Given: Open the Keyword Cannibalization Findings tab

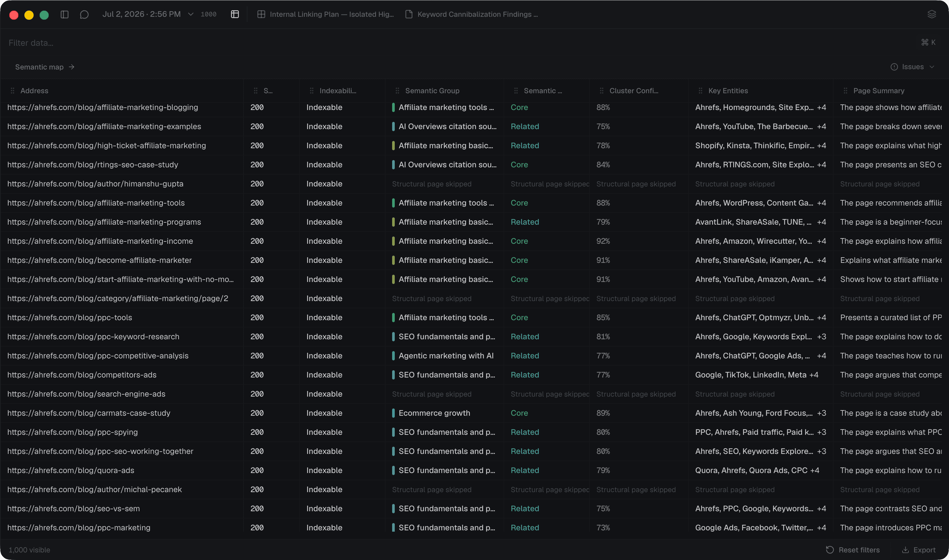Looking at the screenshot, I should [x=471, y=14].
